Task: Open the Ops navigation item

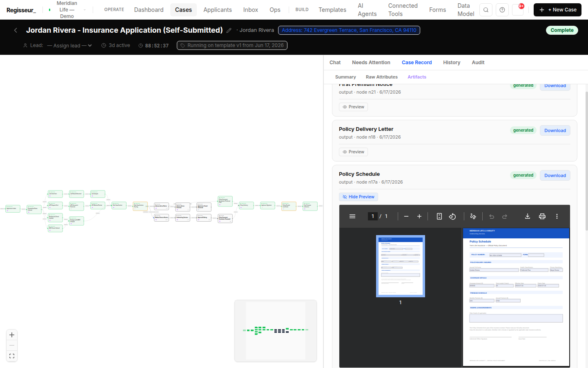Action: (x=275, y=10)
